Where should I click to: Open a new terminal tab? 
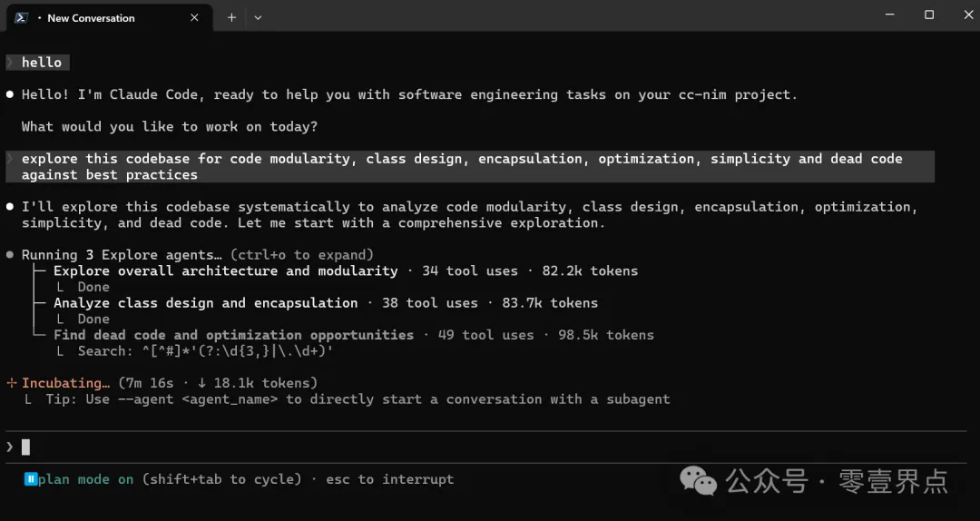coord(231,17)
